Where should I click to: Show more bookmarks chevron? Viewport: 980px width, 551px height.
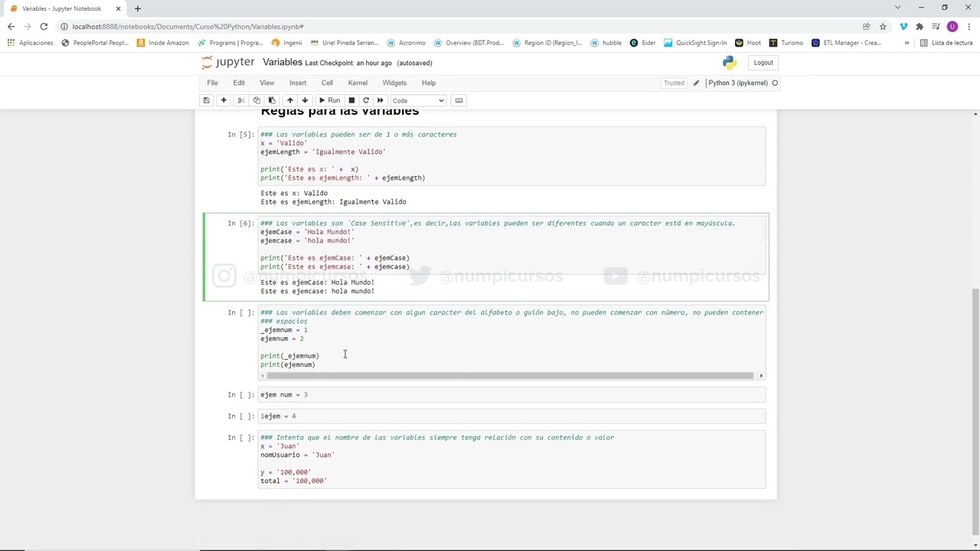click(906, 43)
